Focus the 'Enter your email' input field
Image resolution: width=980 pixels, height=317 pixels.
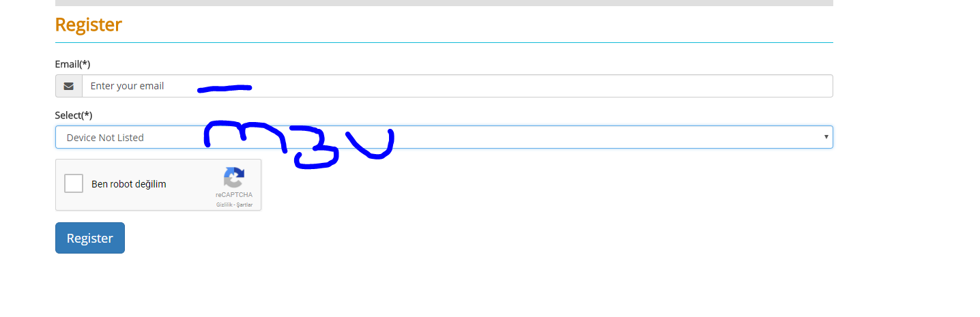coord(457,86)
